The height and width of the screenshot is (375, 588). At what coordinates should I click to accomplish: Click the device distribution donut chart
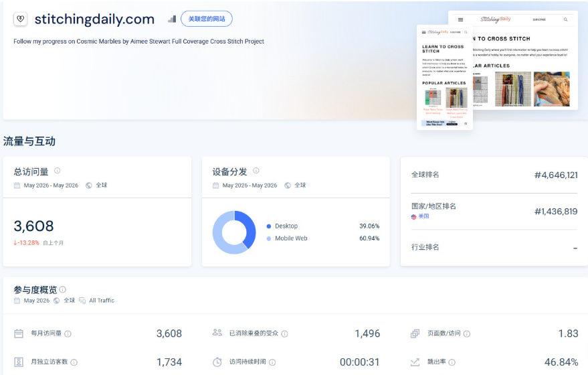coord(234,232)
